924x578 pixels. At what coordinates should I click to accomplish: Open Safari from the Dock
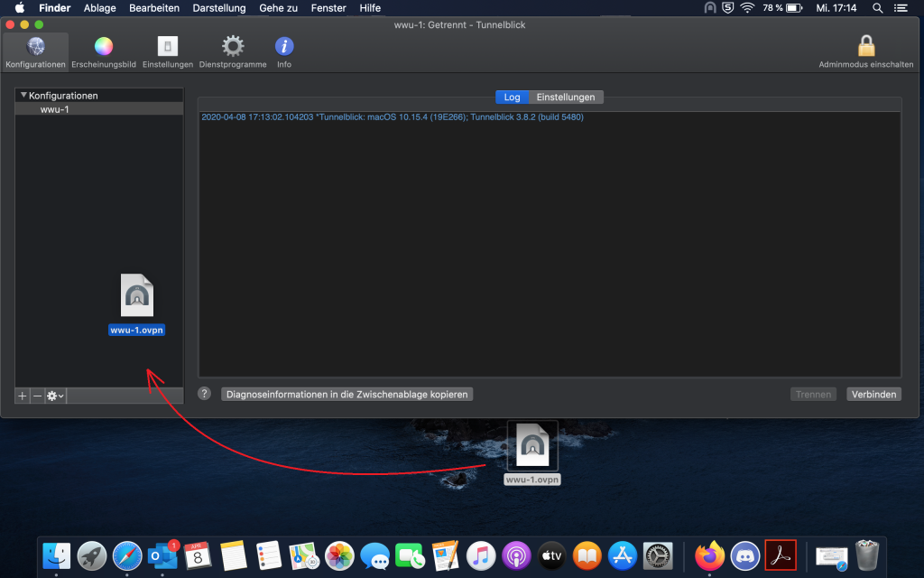(x=127, y=555)
